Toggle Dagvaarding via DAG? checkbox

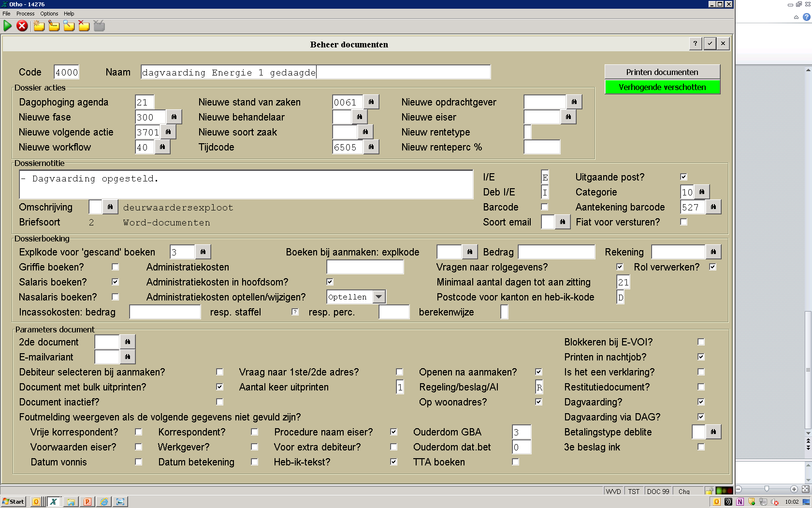point(701,417)
